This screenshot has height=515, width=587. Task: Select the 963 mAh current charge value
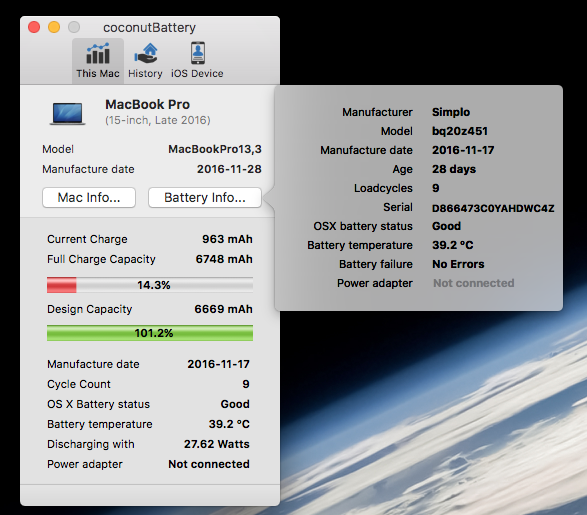click(227, 239)
